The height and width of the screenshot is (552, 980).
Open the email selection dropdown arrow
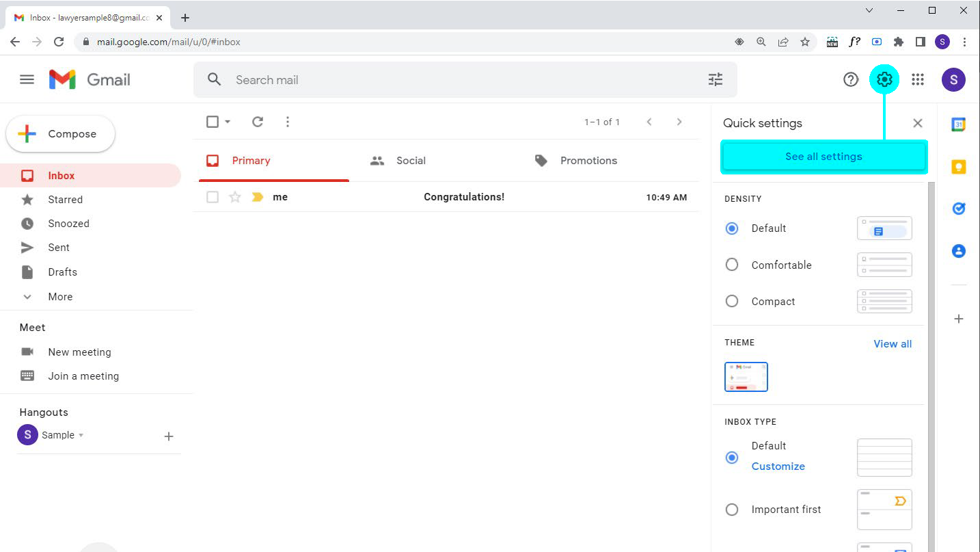pyautogui.click(x=226, y=121)
